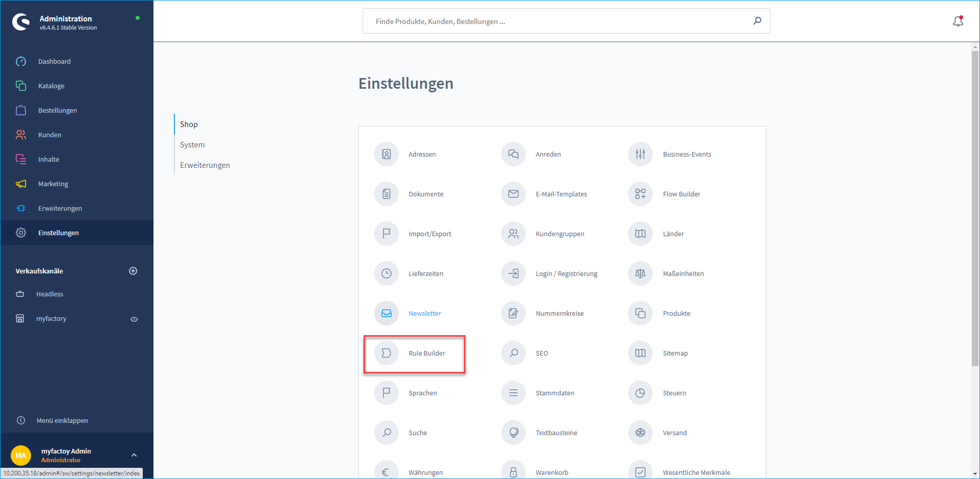
Task: Expand the sales channels with the plus icon
Action: point(133,271)
